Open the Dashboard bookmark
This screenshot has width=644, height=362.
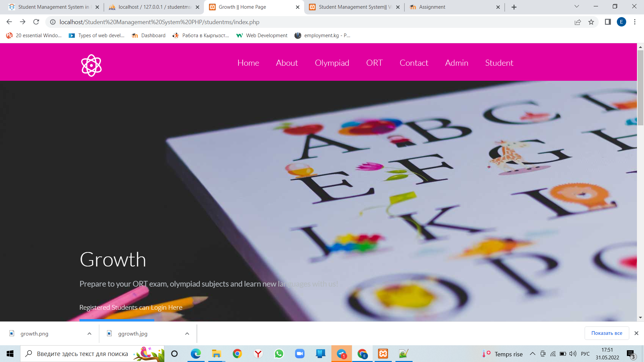[x=149, y=36]
